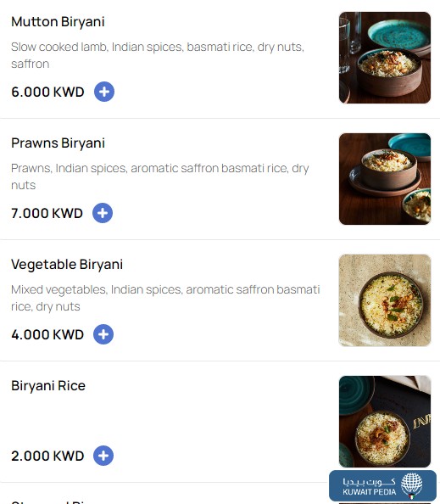The width and height of the screenshot is (440, 504).
Task: Select the Vegetable Biryani title
Action: 67,265
